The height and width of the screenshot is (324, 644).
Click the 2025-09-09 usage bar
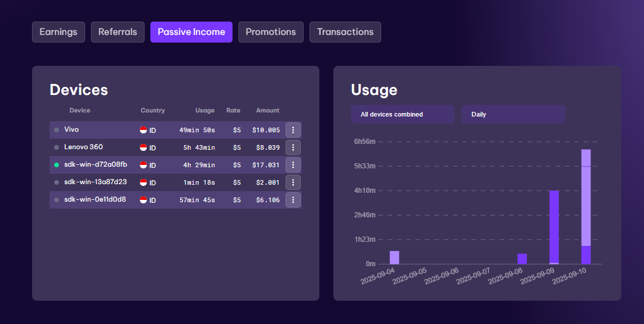coord(554,227)
